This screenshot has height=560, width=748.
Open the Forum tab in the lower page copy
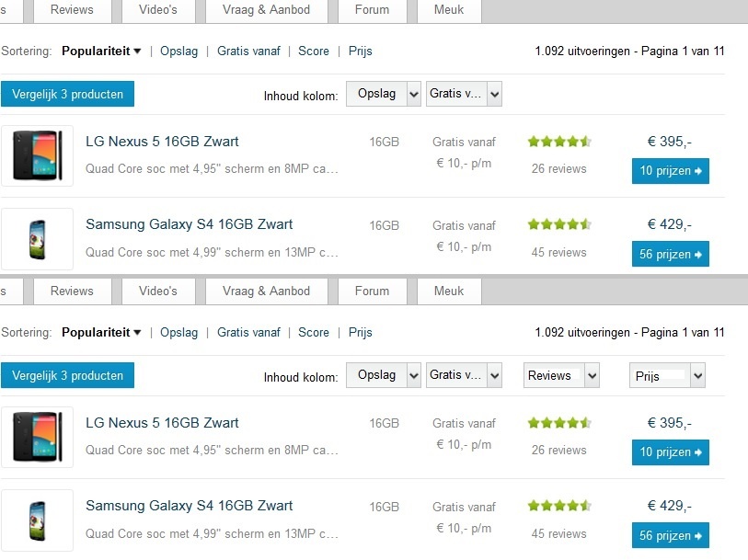[372, 291]
